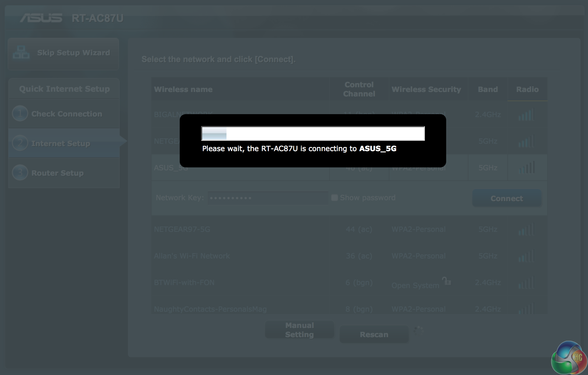
Task: Select the Router Setup step
Action: point(57,173)
